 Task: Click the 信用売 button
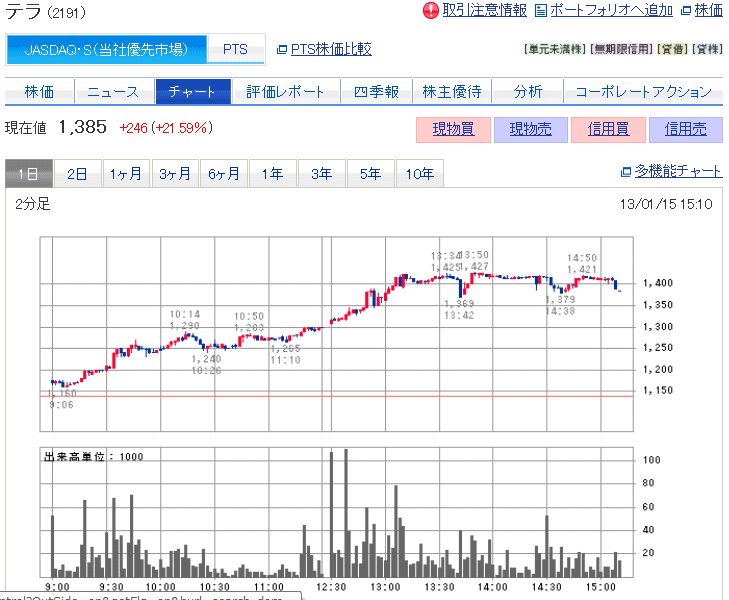click(686, 129)
